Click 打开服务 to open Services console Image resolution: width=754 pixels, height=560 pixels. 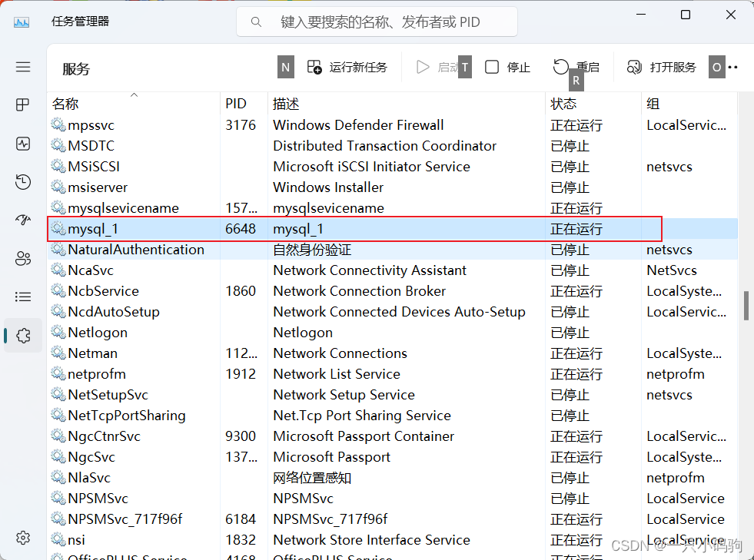click(x=662, y=68)
